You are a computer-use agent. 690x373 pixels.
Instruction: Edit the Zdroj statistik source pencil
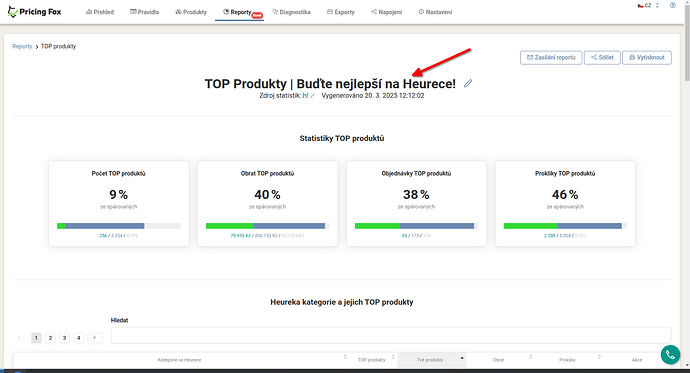tap(313, 95)
